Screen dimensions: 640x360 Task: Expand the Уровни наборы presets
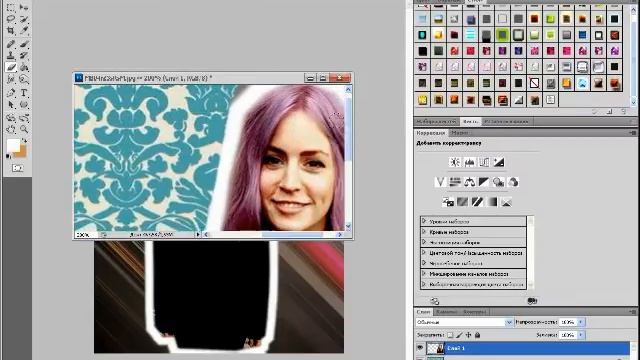[424, 221]
